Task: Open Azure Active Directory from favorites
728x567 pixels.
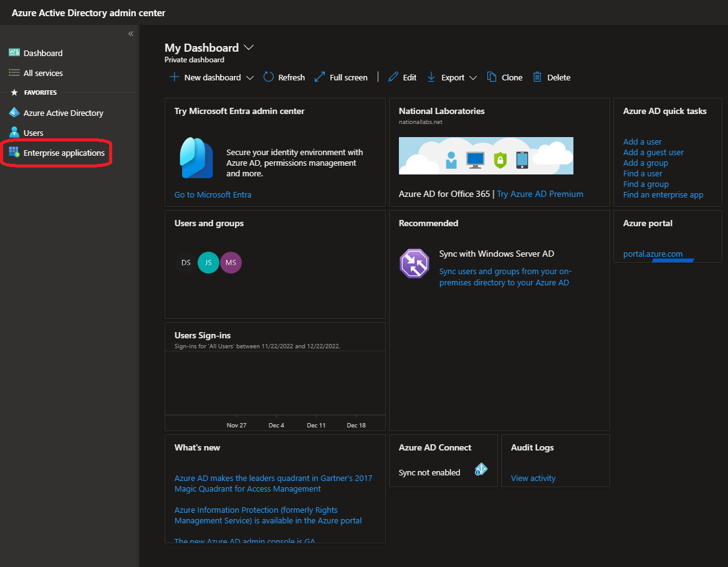Action: (x=63, y=113)
